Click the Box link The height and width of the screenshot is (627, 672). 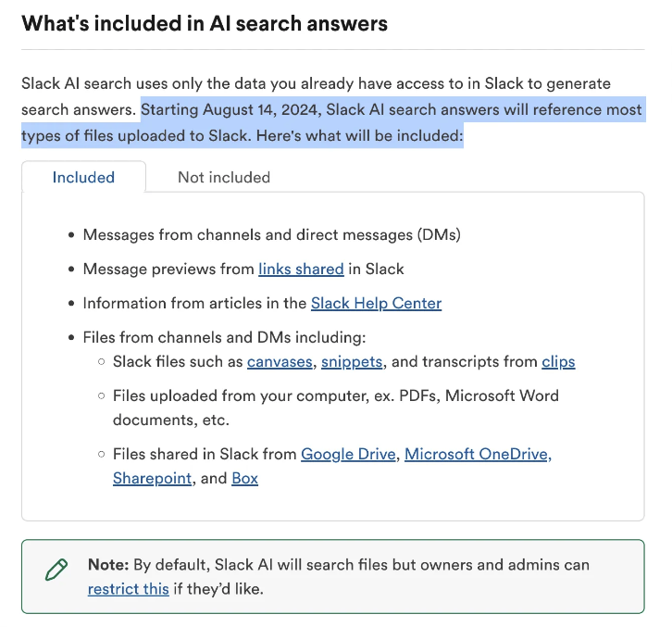244,478
